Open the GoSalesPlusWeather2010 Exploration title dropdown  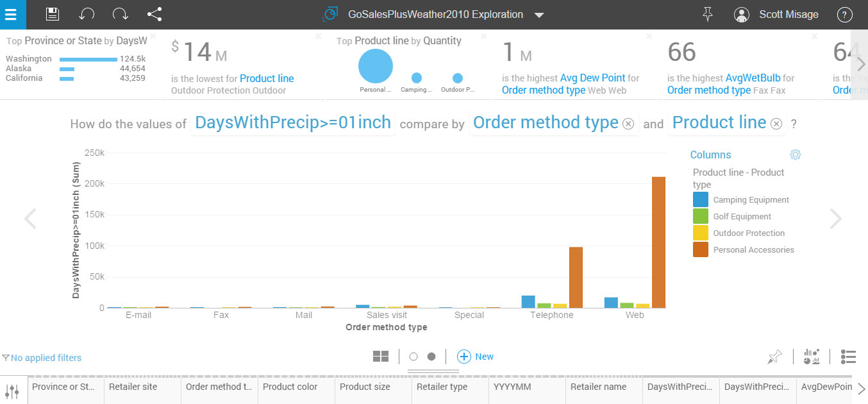[539, 15]
